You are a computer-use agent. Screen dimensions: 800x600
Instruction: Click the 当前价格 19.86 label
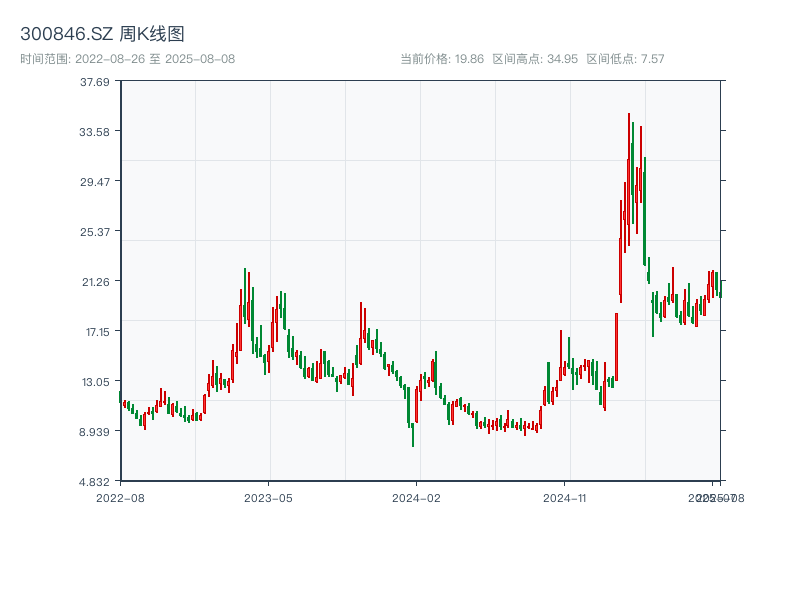(442, 59)
